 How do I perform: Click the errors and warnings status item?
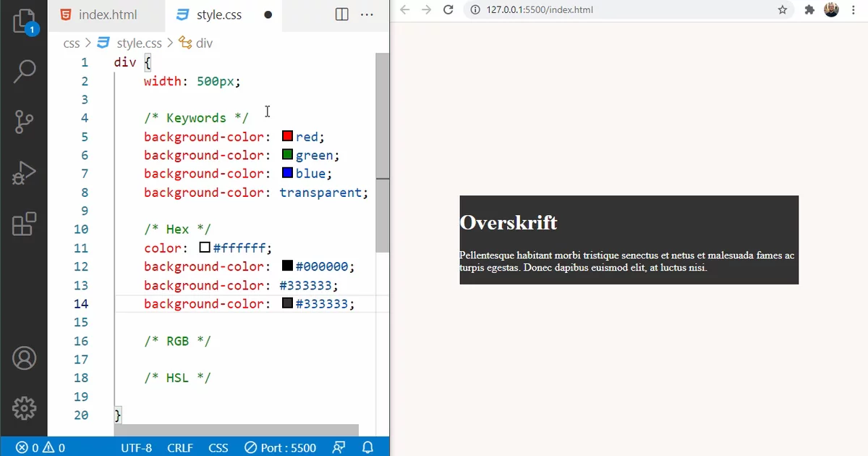41,447
